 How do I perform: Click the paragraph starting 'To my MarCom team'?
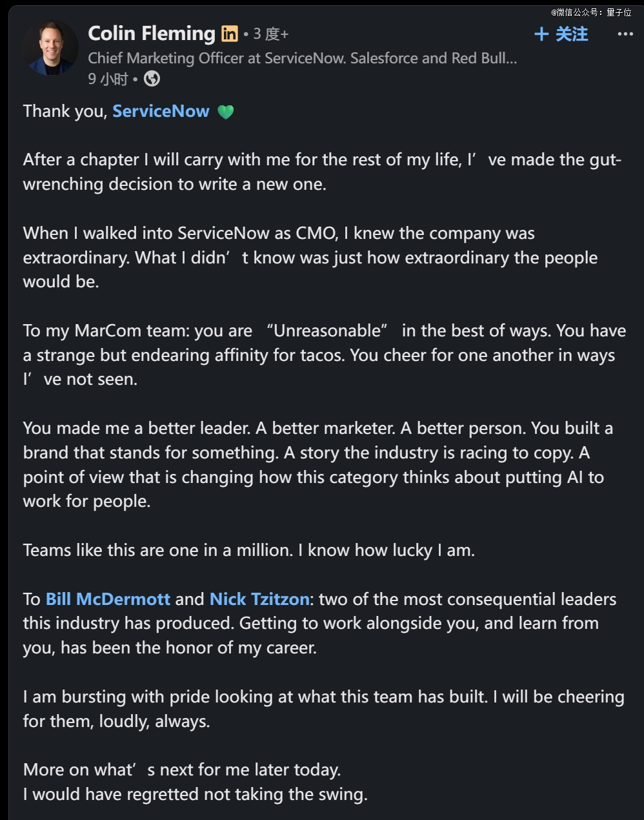[325, 355]
